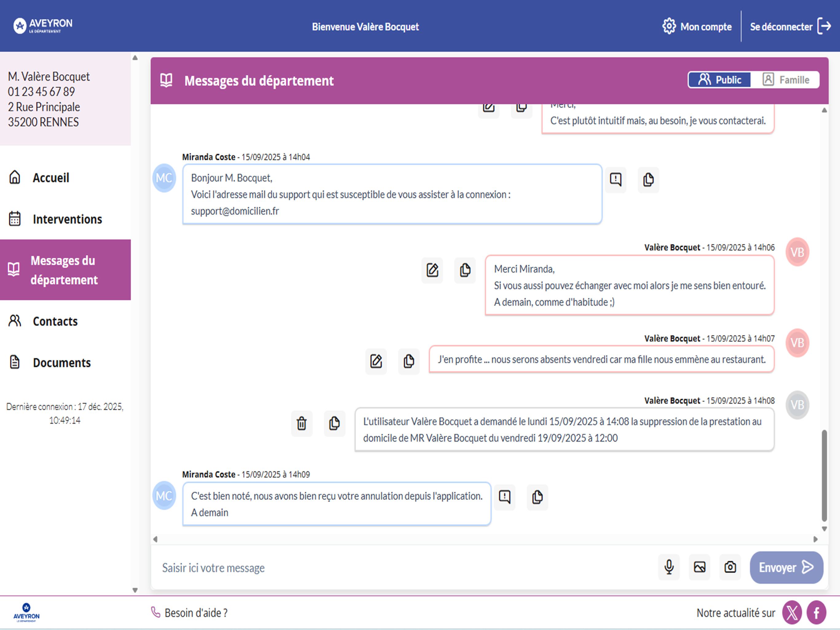Click the Se déconnecter logout link

point(790,26)
